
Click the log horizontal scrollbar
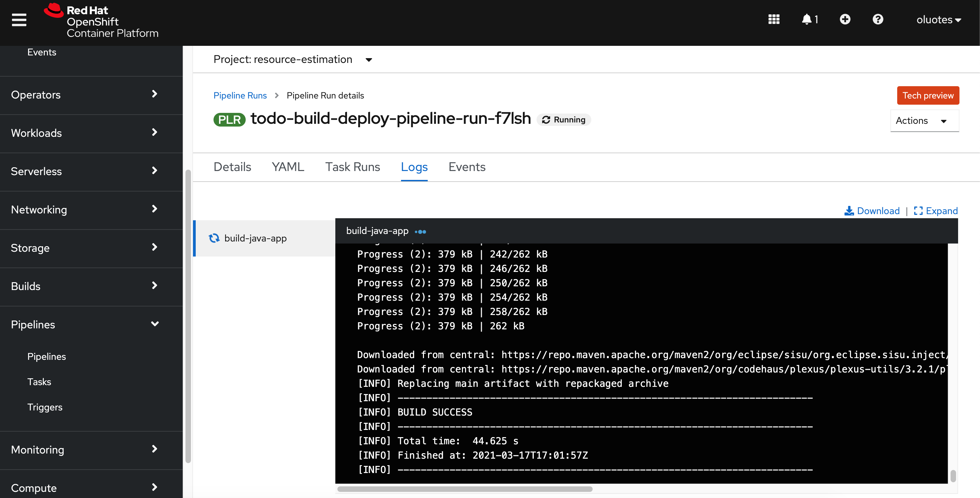pos(465,489)
